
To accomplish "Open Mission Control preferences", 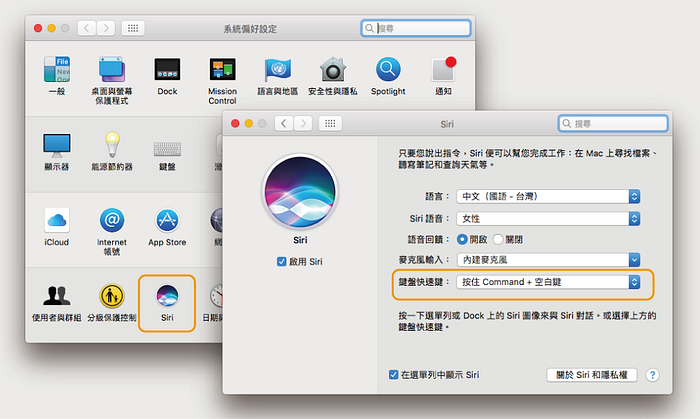I will tap(222, 70).
